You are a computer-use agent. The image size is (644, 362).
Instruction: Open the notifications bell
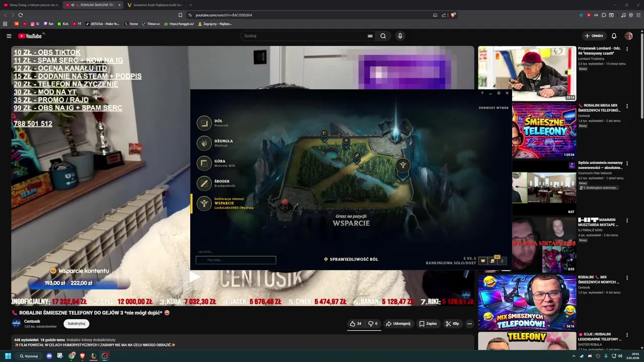(614, 36)
